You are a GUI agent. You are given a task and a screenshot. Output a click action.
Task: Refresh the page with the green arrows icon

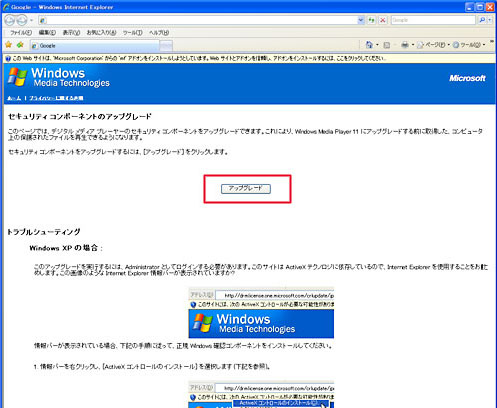click(x=371, y=20)
